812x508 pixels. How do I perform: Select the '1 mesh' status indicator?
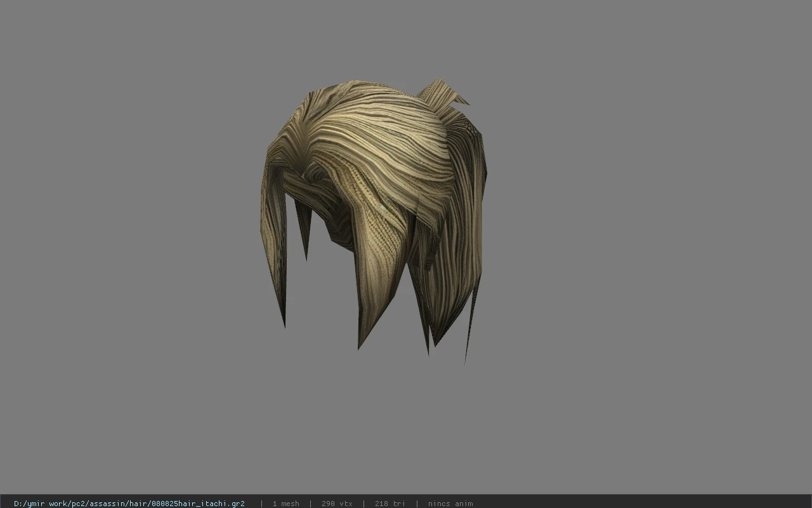click(285, 504)
